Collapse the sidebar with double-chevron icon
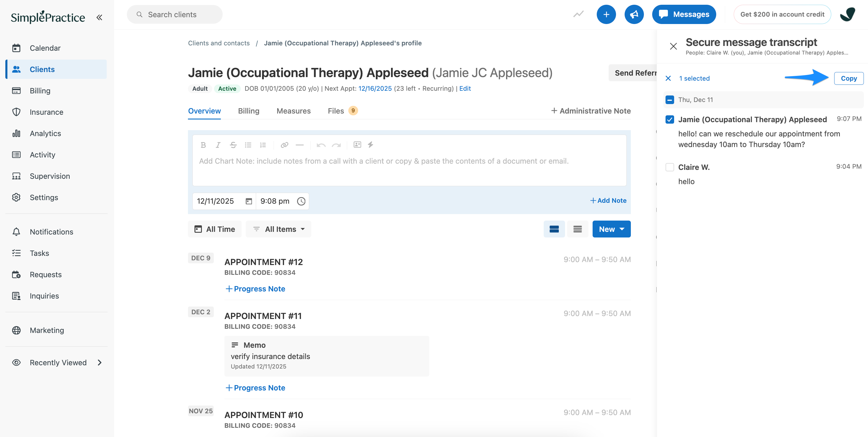 [99, 17]
